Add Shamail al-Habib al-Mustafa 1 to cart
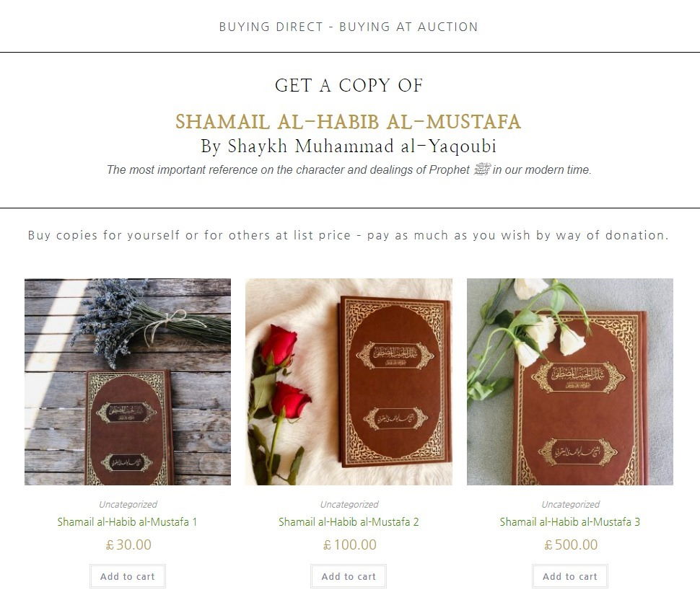The image size is (700, 613). [128, 576]
